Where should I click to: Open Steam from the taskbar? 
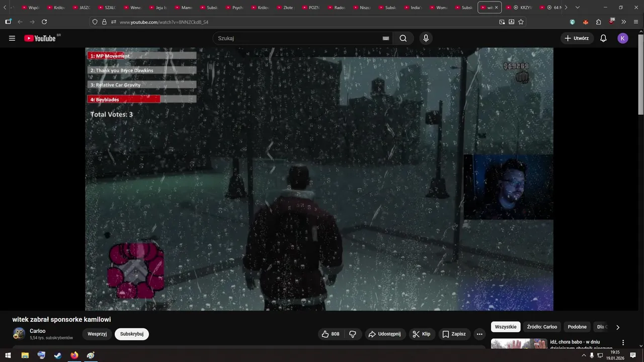pos(58,355)
